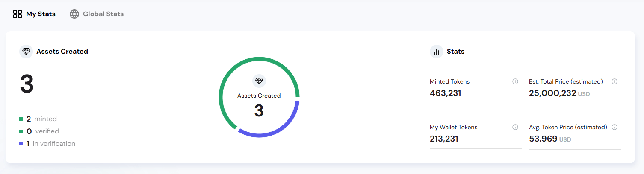Click the green swatch next to minted
This screenshot has height=174, width=644.
[x=21, y=119]
